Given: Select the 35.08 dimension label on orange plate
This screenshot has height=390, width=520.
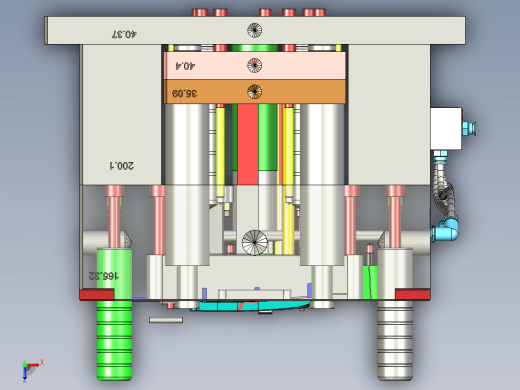Looking at the screenshot, I should (x=184, y=93).
